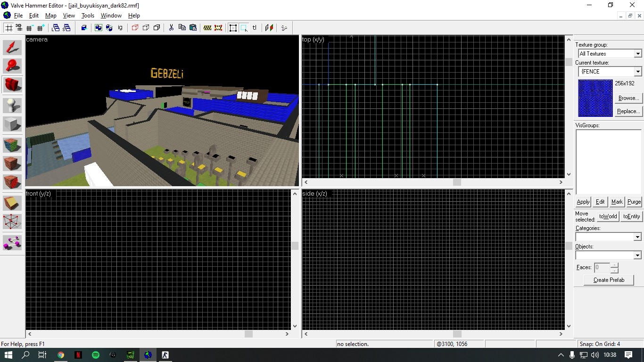Increase the Faces stepper value
Image resolution: width=644 pixels, height=362 pixels.
click(614, 265)
